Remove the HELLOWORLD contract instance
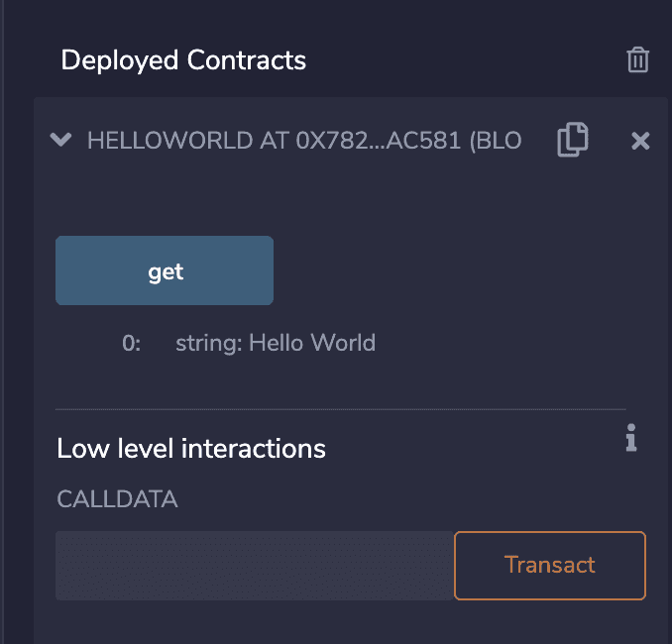672x644 pixels. [x=640, y=142]
